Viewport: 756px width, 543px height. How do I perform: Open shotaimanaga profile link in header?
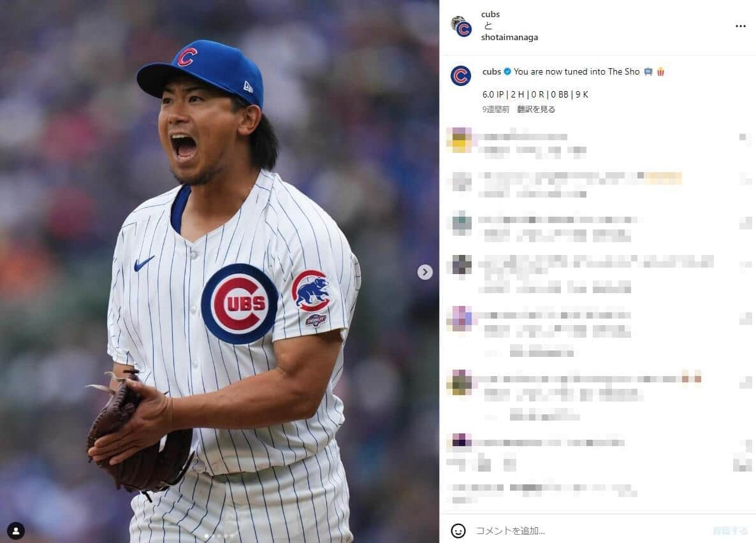(509, 37)
